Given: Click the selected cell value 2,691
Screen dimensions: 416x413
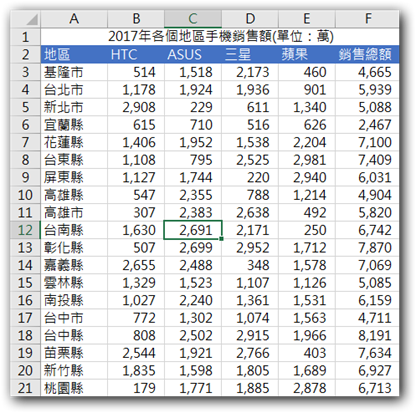Looking at the screenshot, I should point(193,230).
